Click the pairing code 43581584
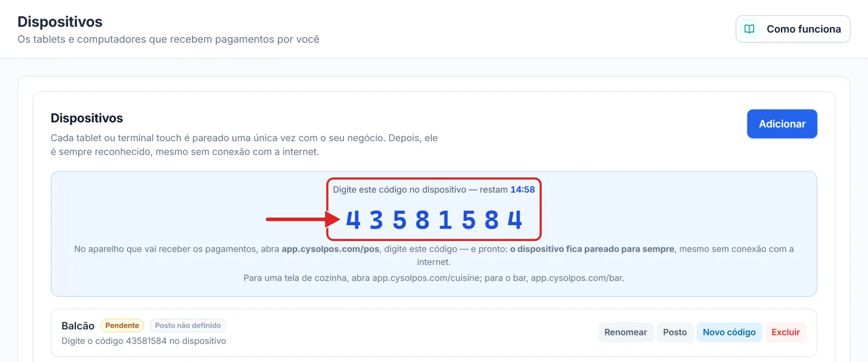This screenshot has width=868, height=362. pos(434,220)
